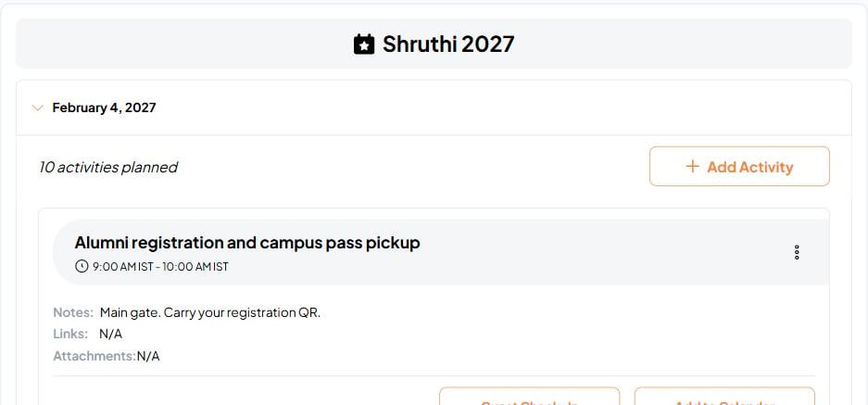Open the three-dot menu for Alumni registration

pyautogui.click(x=797, y=252)
